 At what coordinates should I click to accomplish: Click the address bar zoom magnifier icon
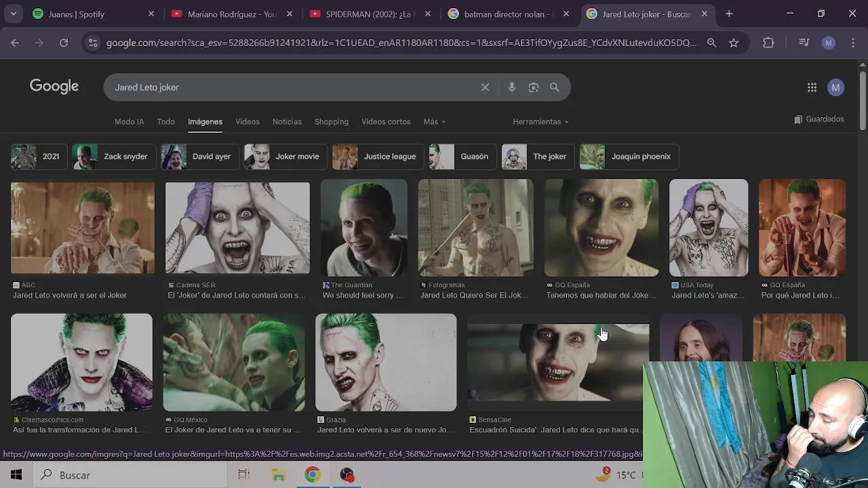(711, 43)
